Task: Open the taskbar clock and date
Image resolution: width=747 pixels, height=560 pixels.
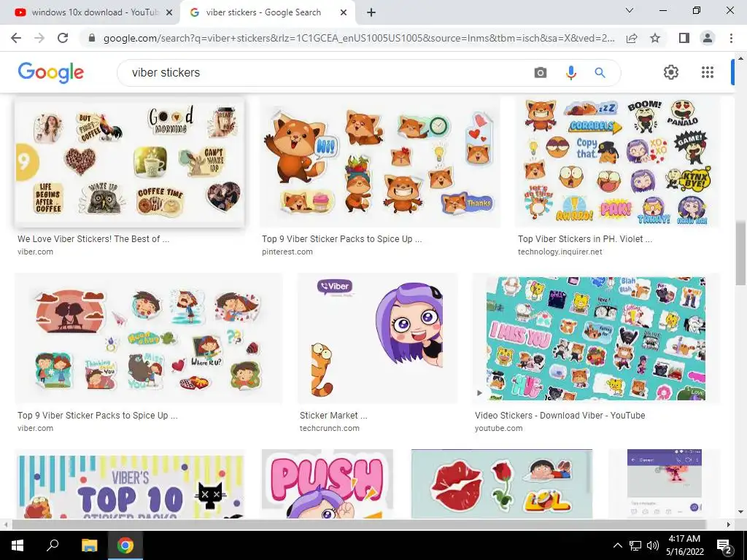Action: pos(684,545)
